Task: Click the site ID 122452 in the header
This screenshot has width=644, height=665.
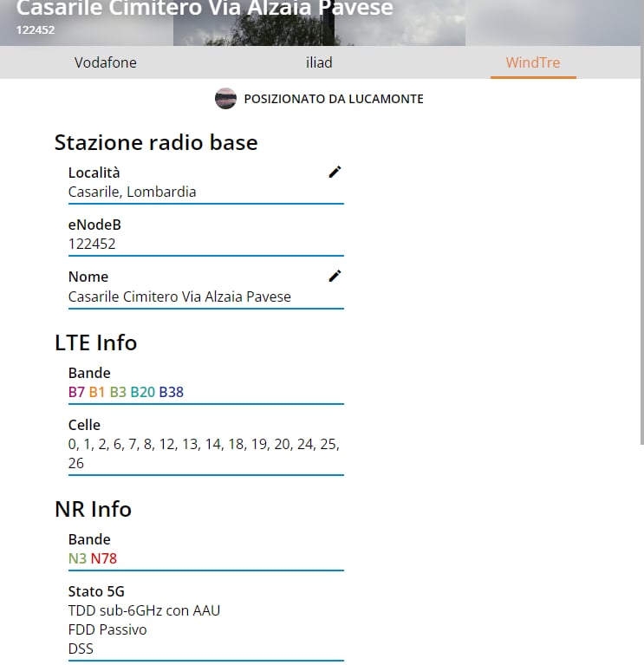Action: [x=36, y=30]
